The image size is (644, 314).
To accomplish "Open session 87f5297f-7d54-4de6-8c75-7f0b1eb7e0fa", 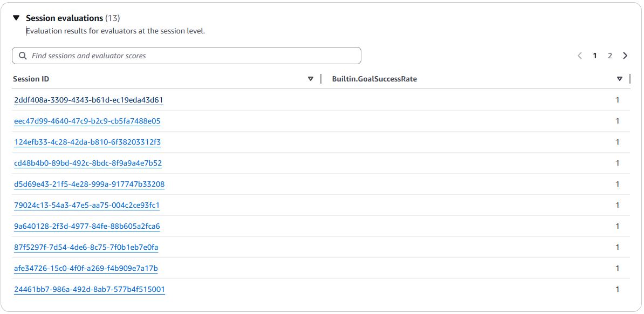I will coord(86,247).
